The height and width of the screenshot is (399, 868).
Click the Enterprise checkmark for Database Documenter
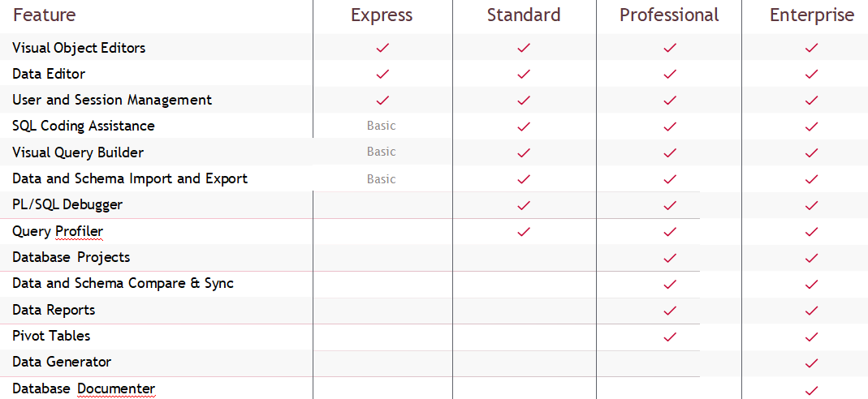(811, 389)
